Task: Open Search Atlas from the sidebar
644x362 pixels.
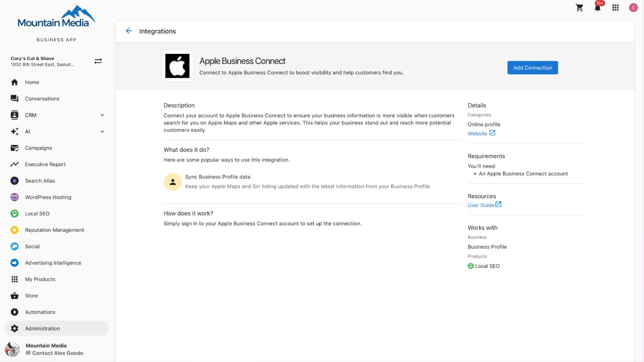Action: point(14,181)
